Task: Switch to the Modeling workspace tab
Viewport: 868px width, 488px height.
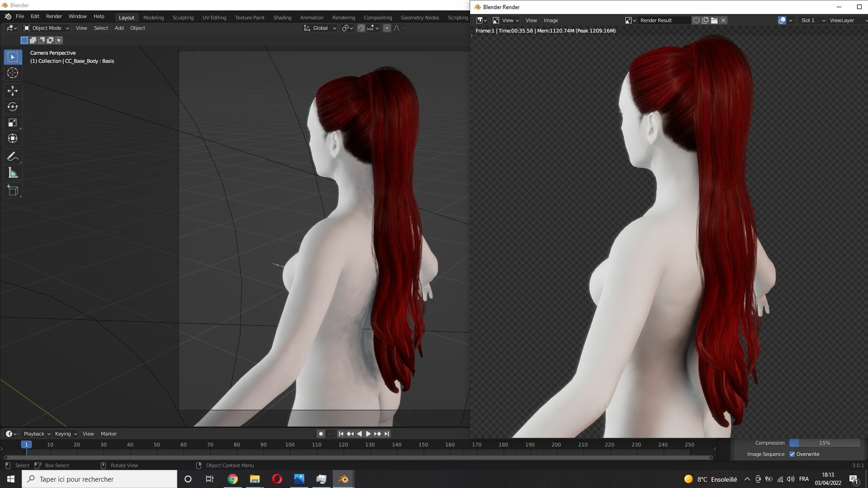Action: click(x=153, y=17)
